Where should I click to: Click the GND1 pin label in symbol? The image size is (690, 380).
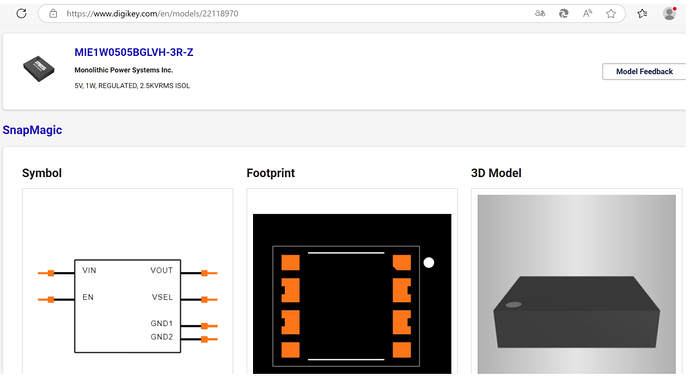(x=161, y=323)
